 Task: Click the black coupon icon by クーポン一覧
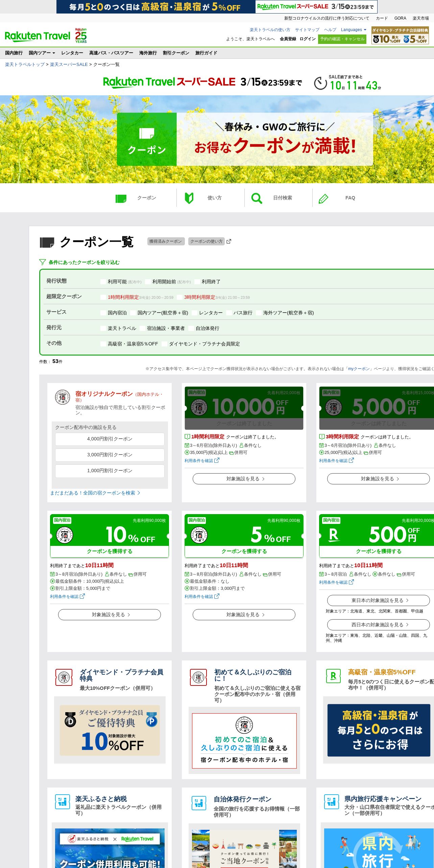47,242
